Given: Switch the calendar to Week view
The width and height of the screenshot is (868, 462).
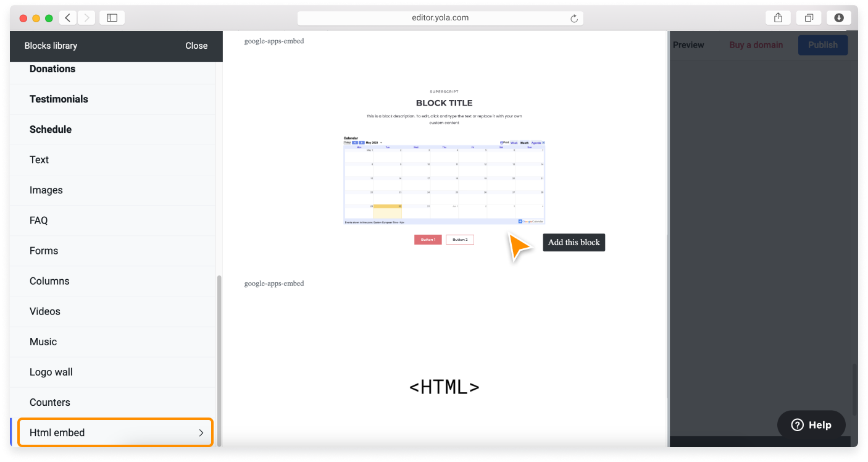Looking at the screenshot, I should [513, 142].
